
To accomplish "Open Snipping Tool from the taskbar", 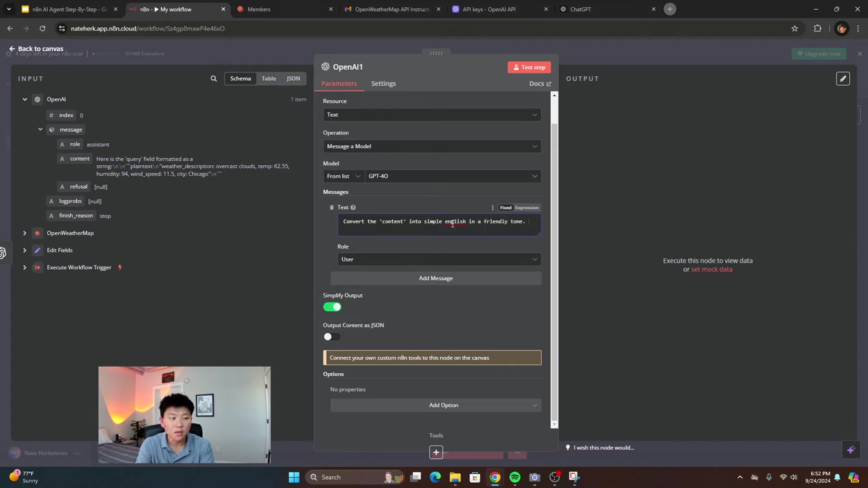I will 574,478.
